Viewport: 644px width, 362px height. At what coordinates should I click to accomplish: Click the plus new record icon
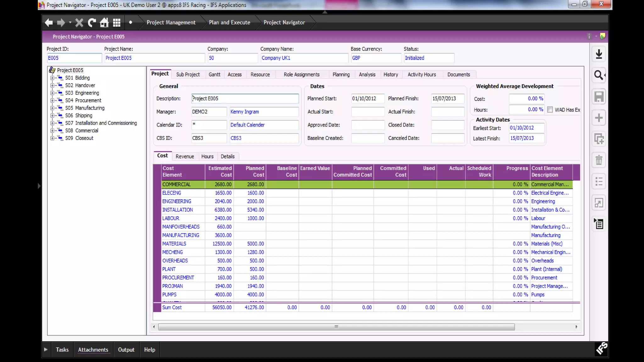point(599,118)
